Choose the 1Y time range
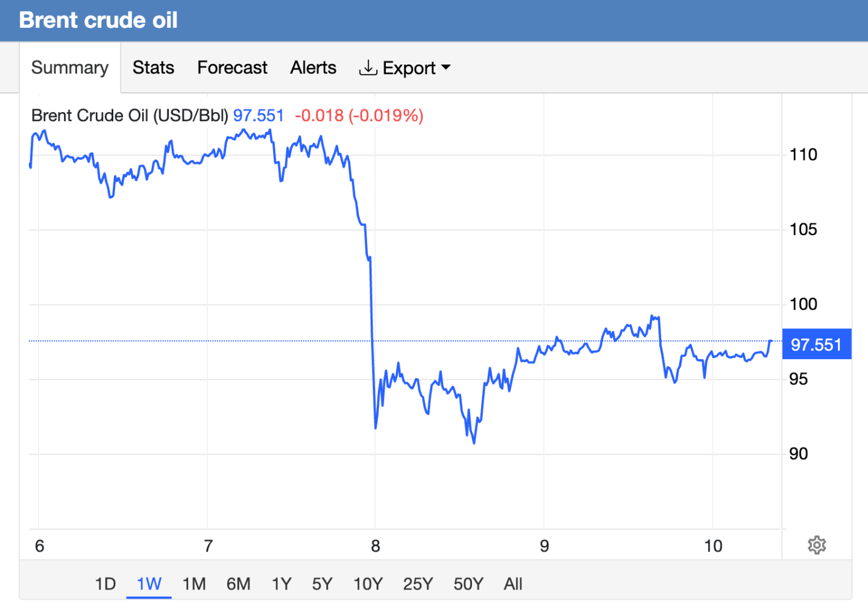868x613 pixels. [281, 583]
